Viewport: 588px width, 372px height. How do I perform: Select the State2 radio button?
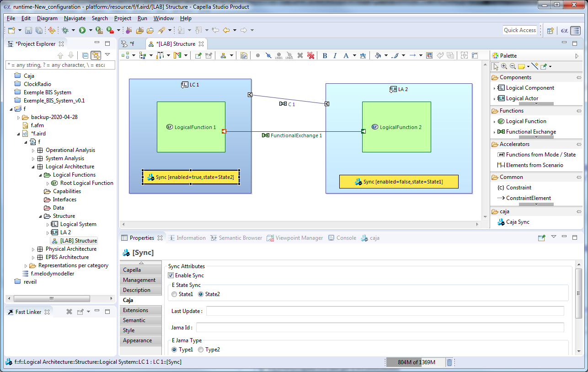click(201, 294)
